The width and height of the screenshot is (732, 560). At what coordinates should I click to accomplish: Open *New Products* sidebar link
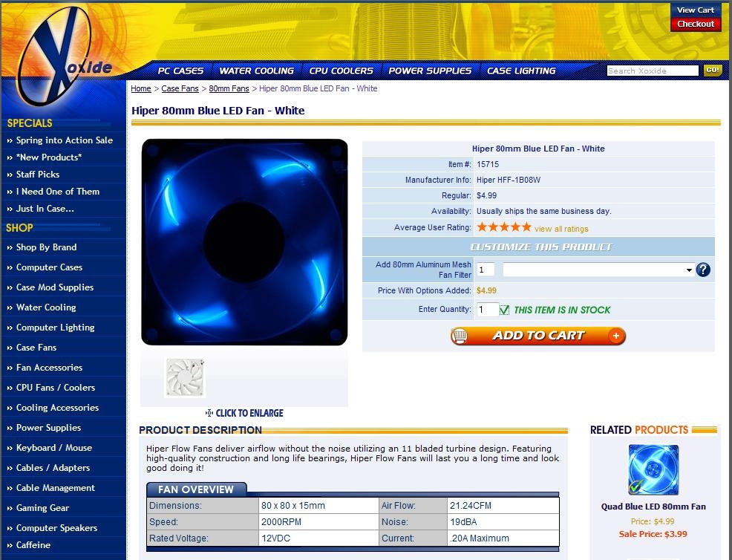pyautogui.click(x=49, y=157)
